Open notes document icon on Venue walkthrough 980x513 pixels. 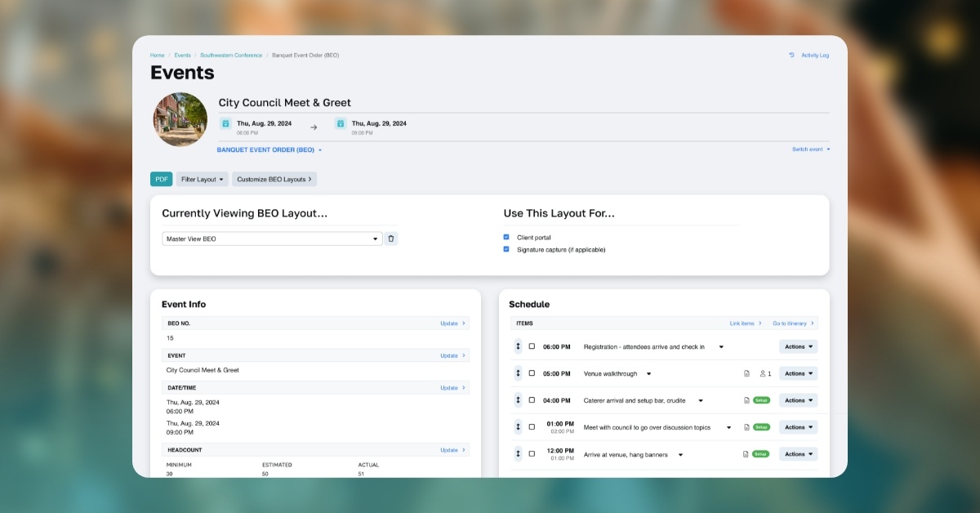coord(746,373)
